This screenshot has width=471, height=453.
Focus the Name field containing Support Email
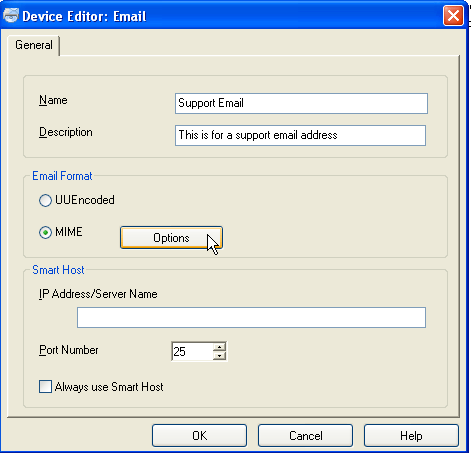click(x=301, y=103)
